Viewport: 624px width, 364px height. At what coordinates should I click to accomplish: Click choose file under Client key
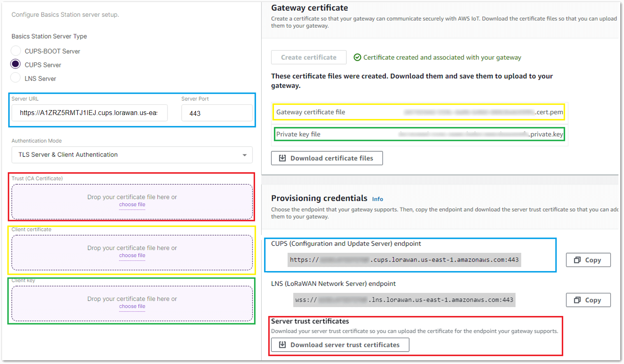point(132,306)
